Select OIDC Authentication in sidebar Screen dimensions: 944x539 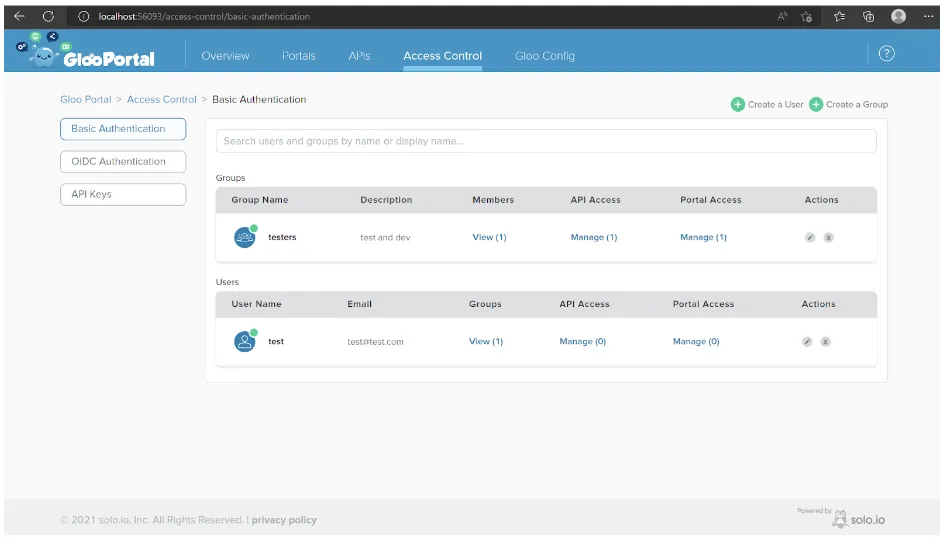[123, 161]
